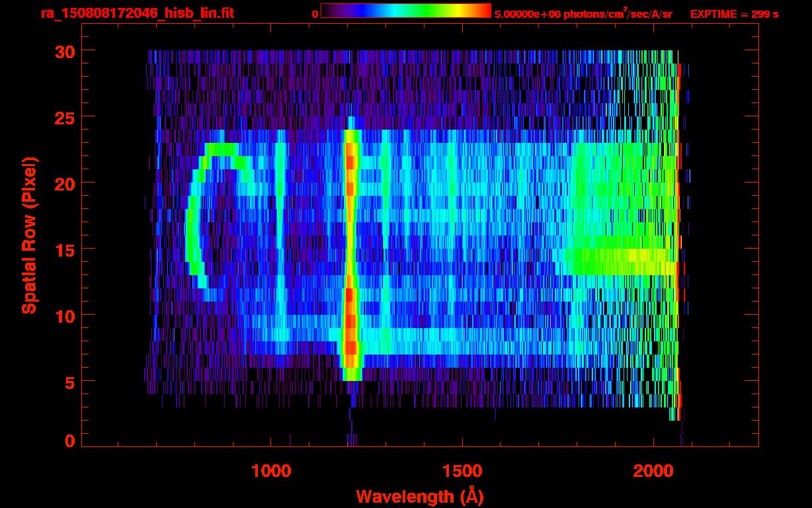Image resolution: width=812 pixels, height=508 pixels.
Task: Click the x-axis tick label 2000
Action: pos(652,472)
